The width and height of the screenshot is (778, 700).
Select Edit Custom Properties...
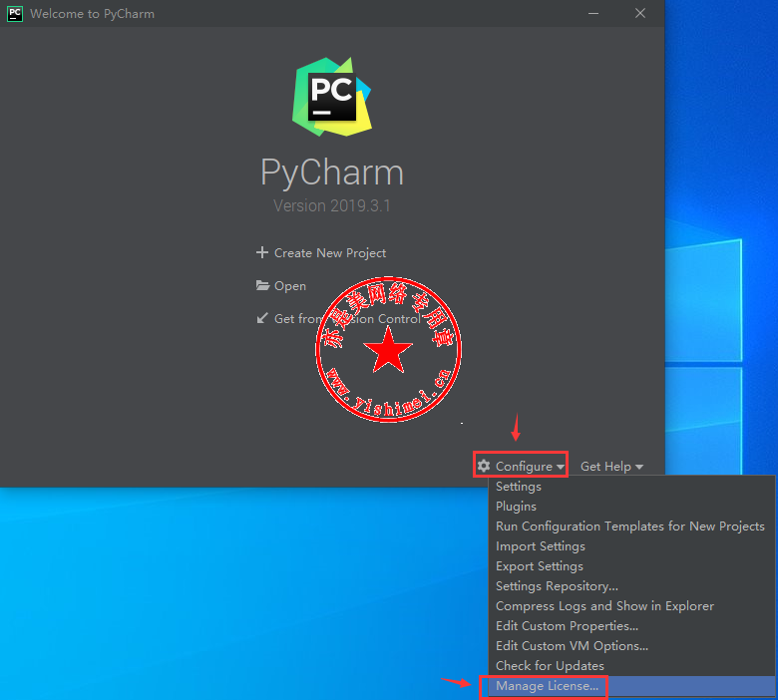coord(631,625)
